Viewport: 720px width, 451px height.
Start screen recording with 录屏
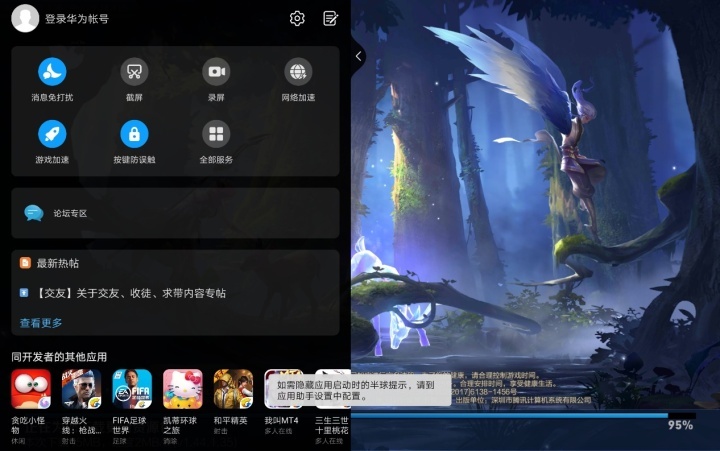coord(216,72)
